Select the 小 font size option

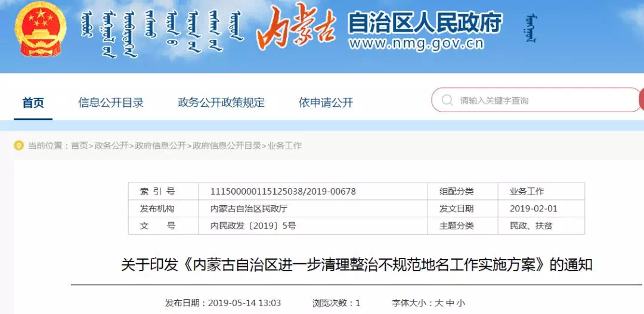coord(461,303)
